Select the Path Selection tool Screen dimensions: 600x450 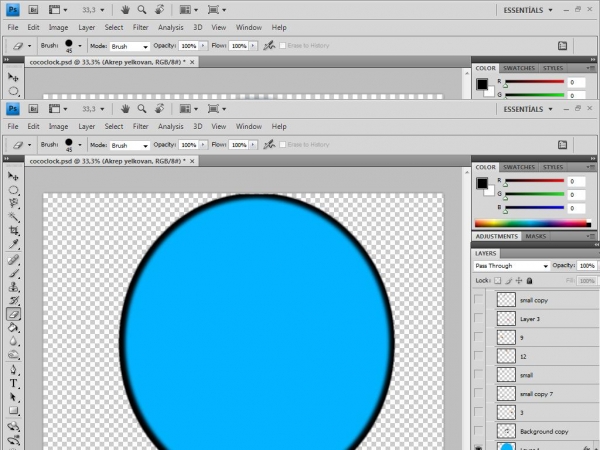point(13,397)
